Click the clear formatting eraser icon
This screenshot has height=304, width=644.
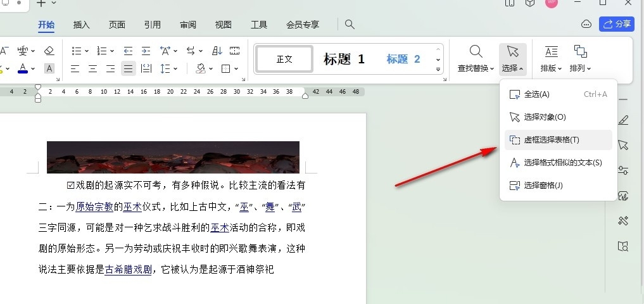(x=49, y=51)
